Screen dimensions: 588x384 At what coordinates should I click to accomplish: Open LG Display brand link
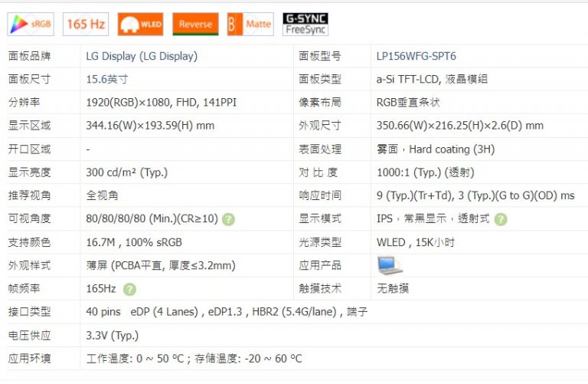pyautogui.click(x=142, y=56)
